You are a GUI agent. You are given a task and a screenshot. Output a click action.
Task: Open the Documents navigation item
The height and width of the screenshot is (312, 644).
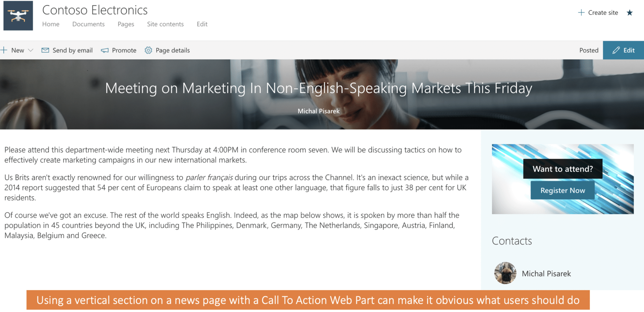coord(88,24)
